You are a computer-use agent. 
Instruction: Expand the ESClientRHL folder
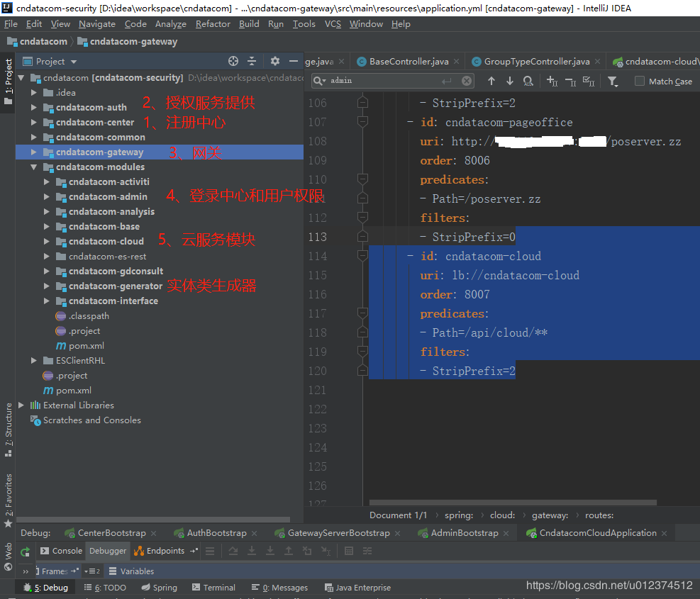tap(34, 360)
